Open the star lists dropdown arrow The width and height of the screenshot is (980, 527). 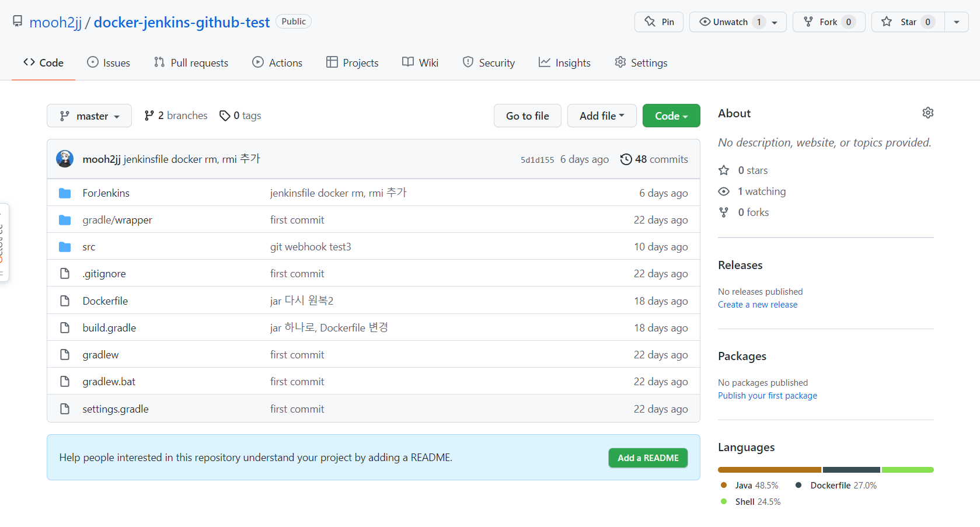(x=957, y=22)
